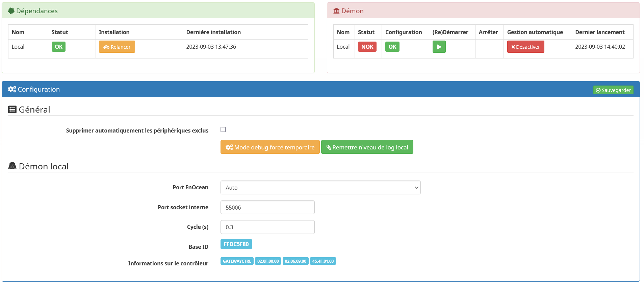Click the Cycle (s) input field

[267, 227]
